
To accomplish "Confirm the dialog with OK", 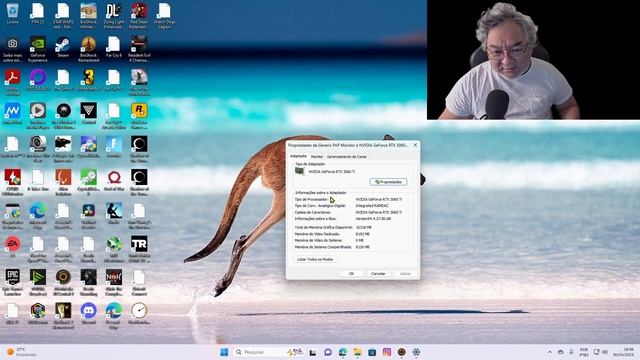I will tap(351, 273).
